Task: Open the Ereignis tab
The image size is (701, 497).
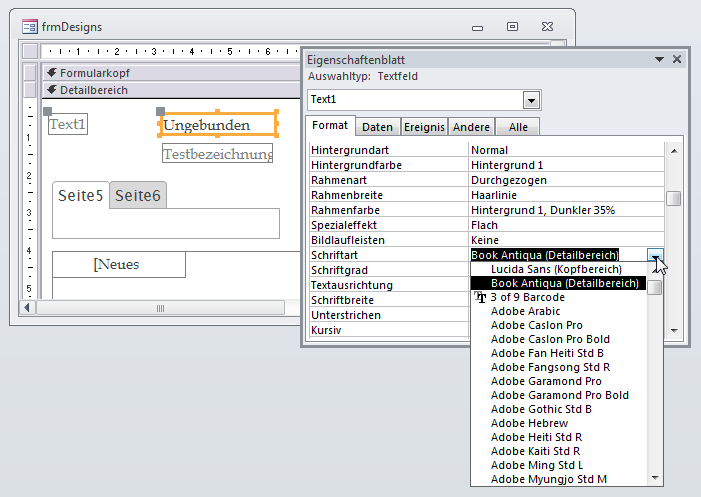Action: coord(424,127)
